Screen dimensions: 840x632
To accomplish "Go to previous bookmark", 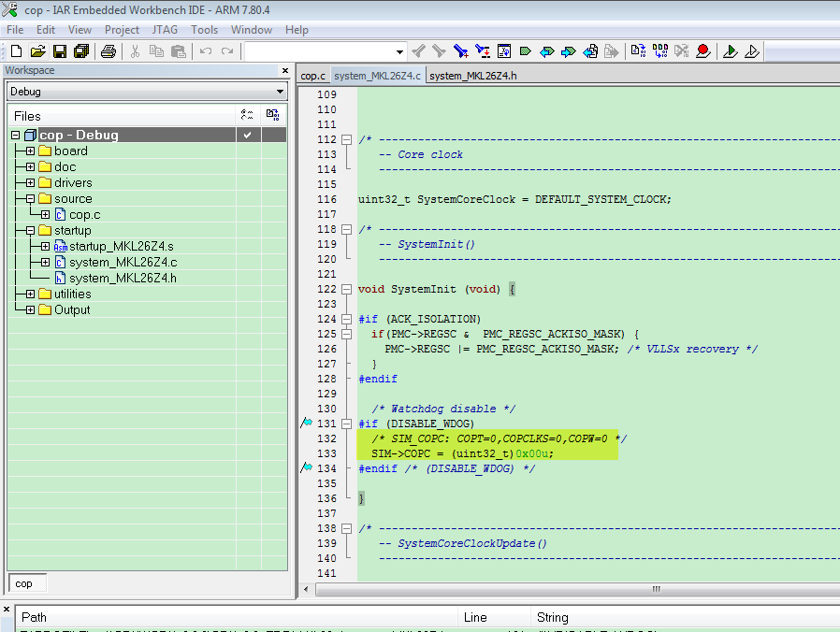I will pos(547,51).
